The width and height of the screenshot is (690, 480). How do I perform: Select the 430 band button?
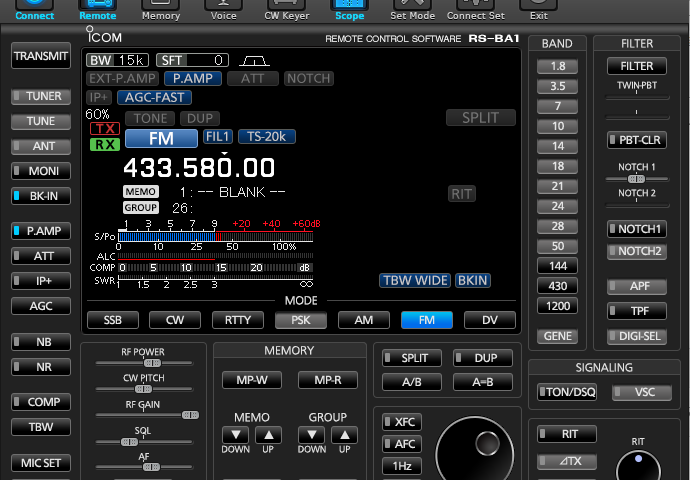click(x=558, y=286)
